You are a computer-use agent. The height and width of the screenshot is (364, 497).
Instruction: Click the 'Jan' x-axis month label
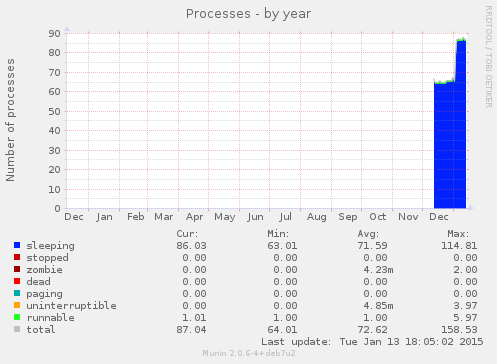pyautogui.click(x=104, y=217)
